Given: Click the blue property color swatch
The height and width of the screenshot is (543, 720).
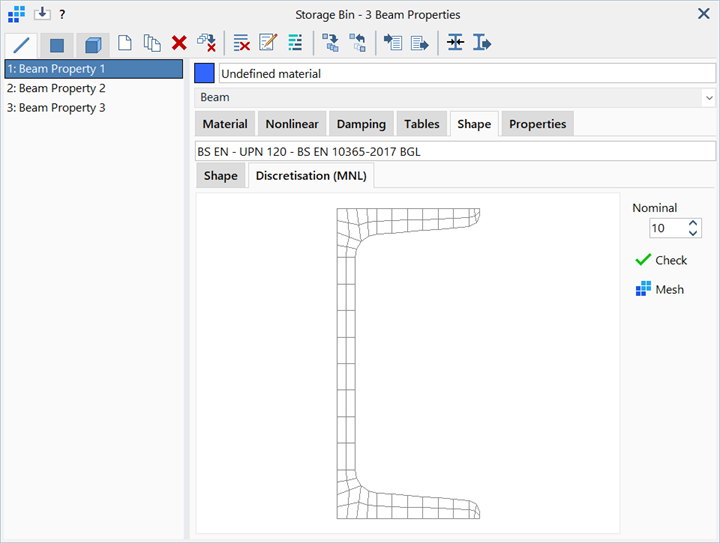Looking at the screenshot, I should (x=204, y=73).
